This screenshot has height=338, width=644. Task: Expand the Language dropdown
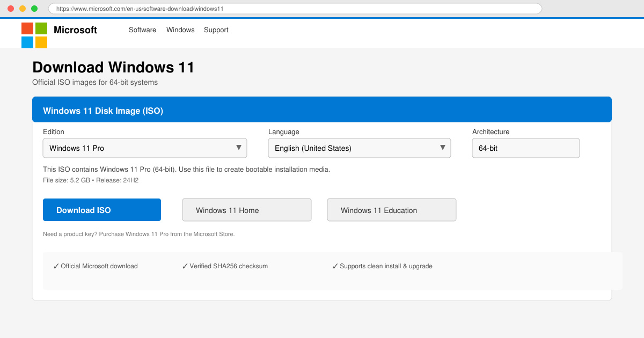point(360,148)
